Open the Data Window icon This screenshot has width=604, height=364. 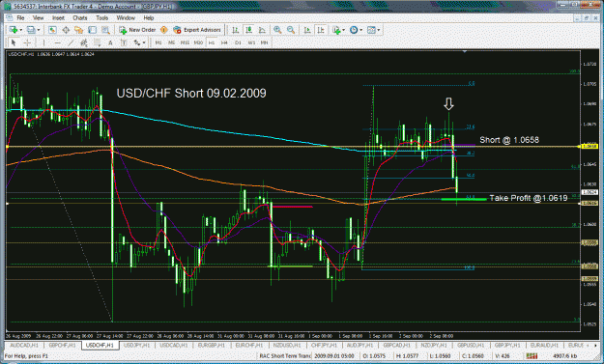tap(66, 30)
